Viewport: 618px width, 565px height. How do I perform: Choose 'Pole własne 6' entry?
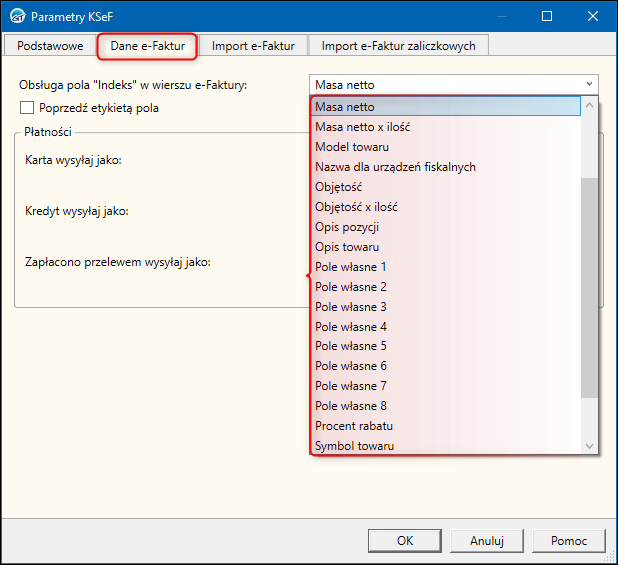click(446, 366)
